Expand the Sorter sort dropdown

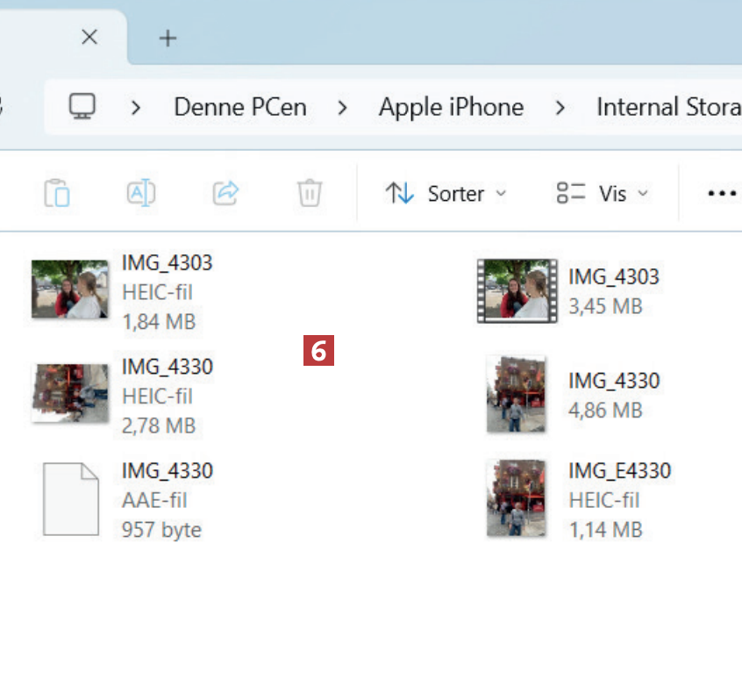point(446,193)
